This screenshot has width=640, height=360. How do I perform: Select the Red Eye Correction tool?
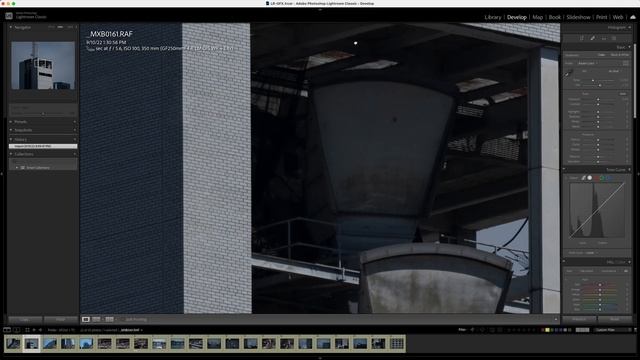[x=604, y=38]
